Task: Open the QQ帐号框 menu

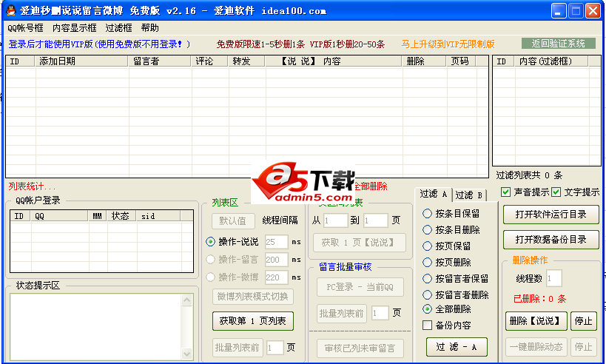Action: pyautogui.click(x=25, y=28)
